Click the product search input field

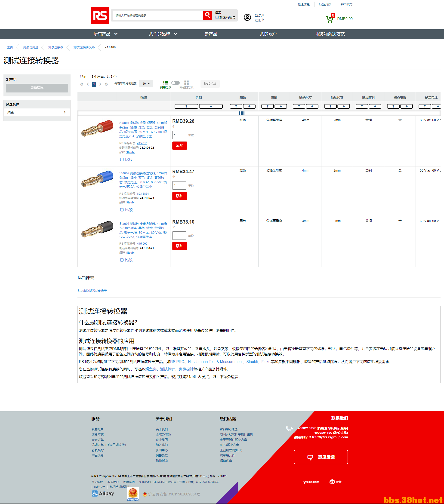(158, 15)
